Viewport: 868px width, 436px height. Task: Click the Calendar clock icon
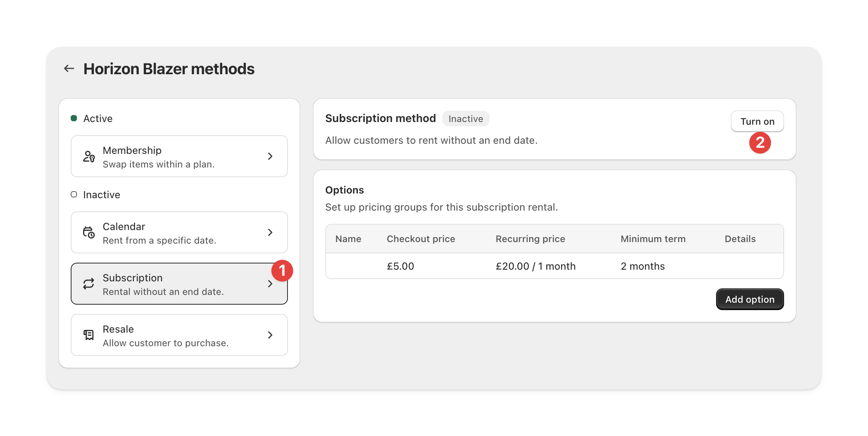tap(89, 232)
